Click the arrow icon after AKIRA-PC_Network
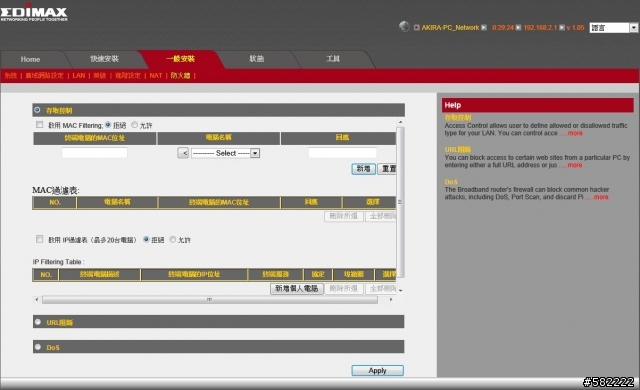The image size is (640, 390). click(484, 28)
